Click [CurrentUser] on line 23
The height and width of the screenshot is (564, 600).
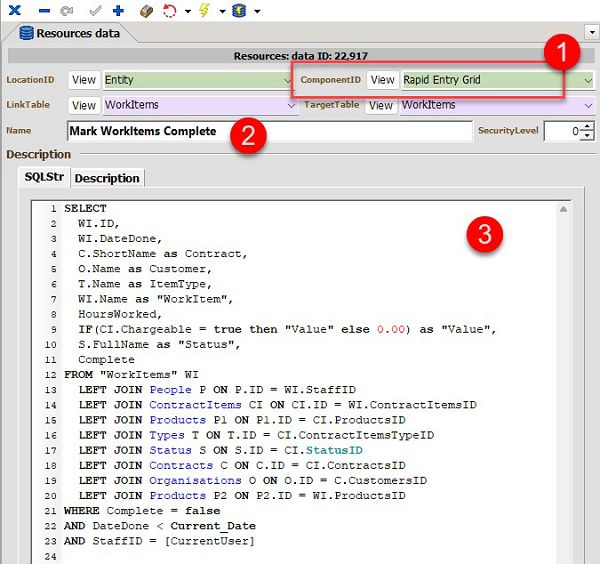point(210,541)
